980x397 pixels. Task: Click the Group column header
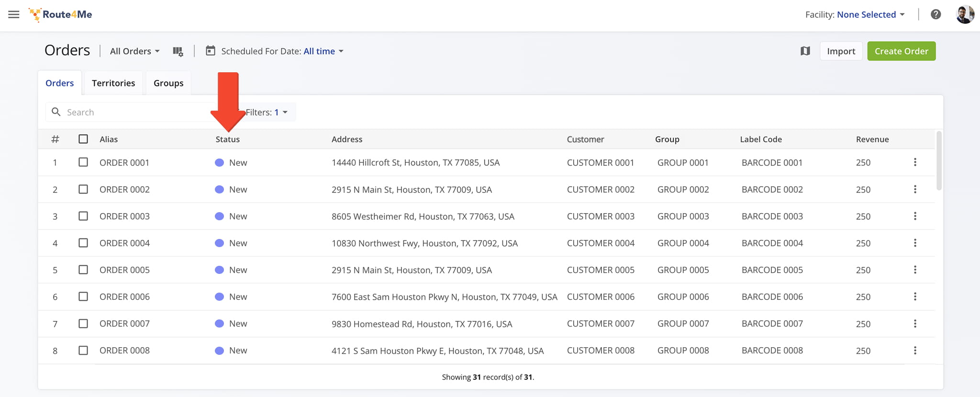(x=667, y=139)
